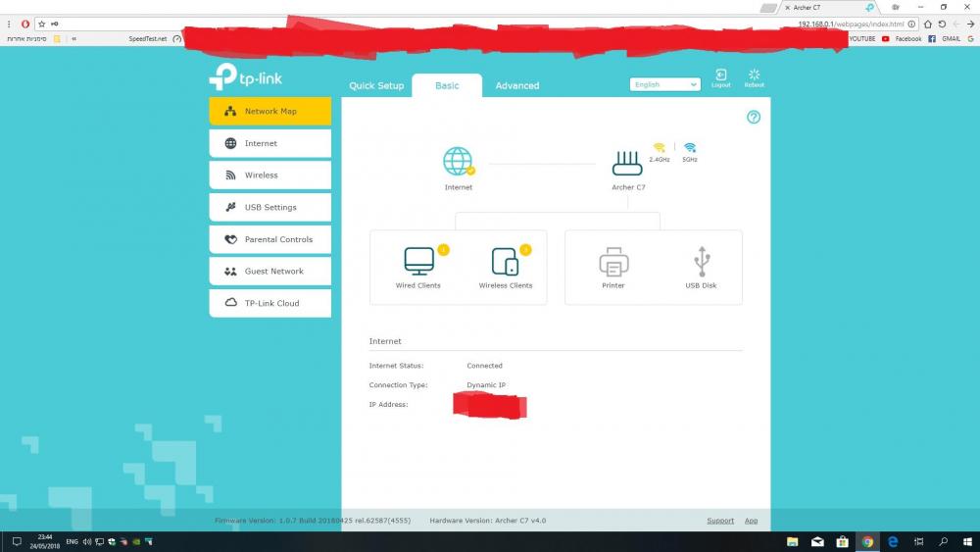Open TP-Link Cloud in the sidebar
Screen dimensions: 980x552
(270, 303)
